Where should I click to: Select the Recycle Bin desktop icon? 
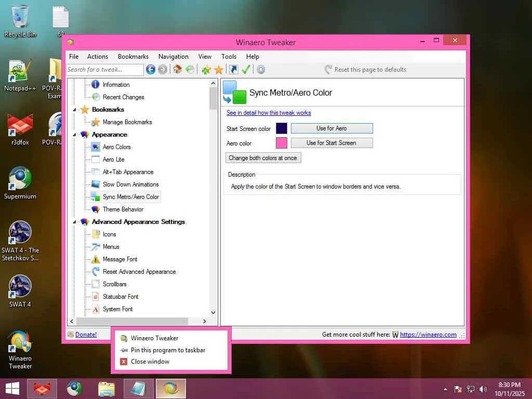(20, 21)
